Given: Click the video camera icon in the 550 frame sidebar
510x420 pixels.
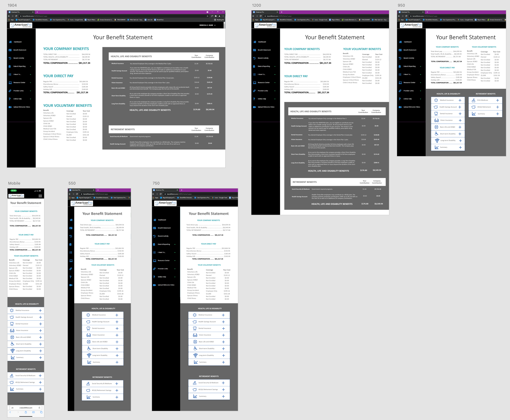Looking at the screenshot, I should (71, 285).
